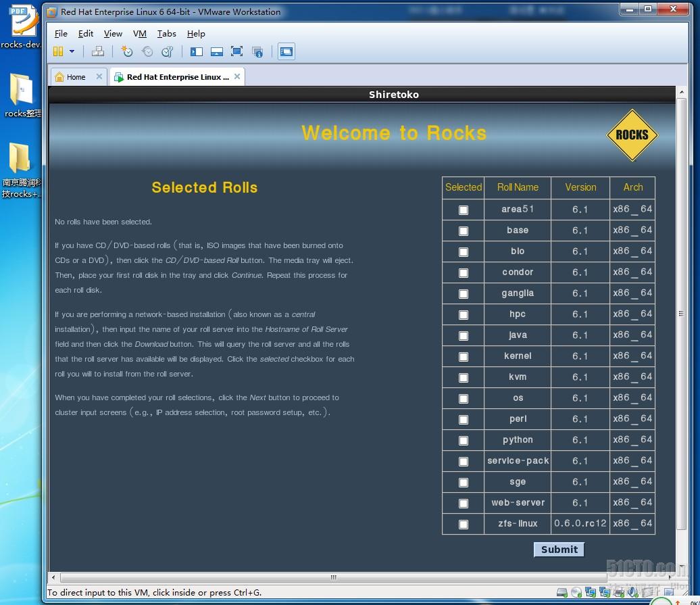This screenshot has width=700, height=605.
Task: Select the java roll checkbox
Action: (x=464, y=336)
